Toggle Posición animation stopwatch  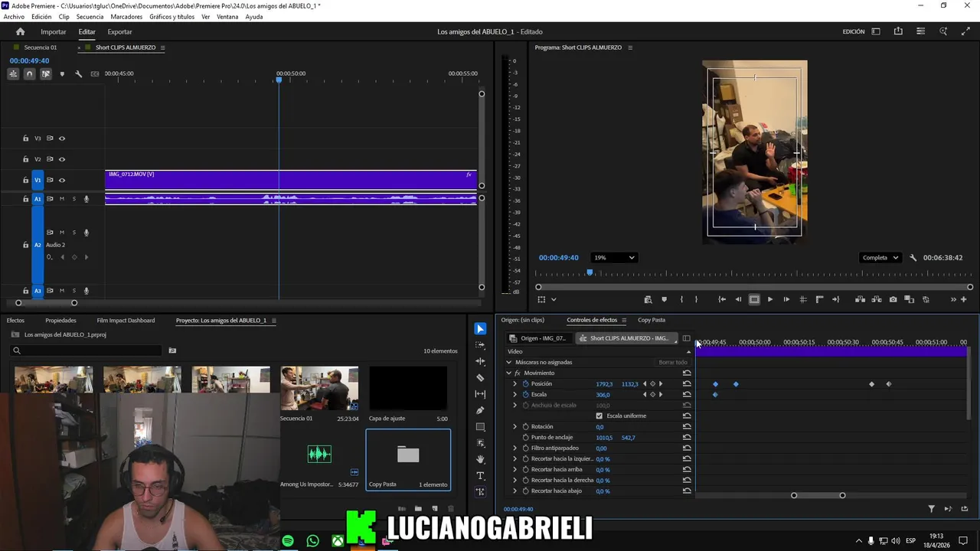[x=526, y=384]
